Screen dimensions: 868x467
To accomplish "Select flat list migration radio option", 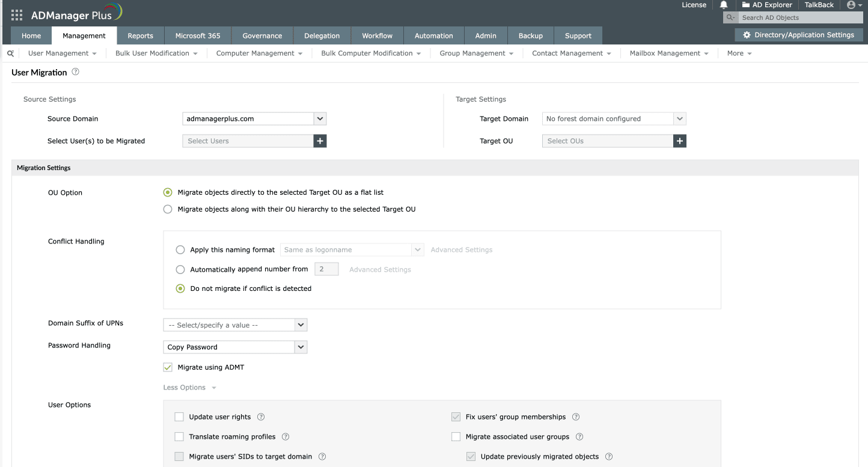I will pyautogui.click(x=168, y=193).
